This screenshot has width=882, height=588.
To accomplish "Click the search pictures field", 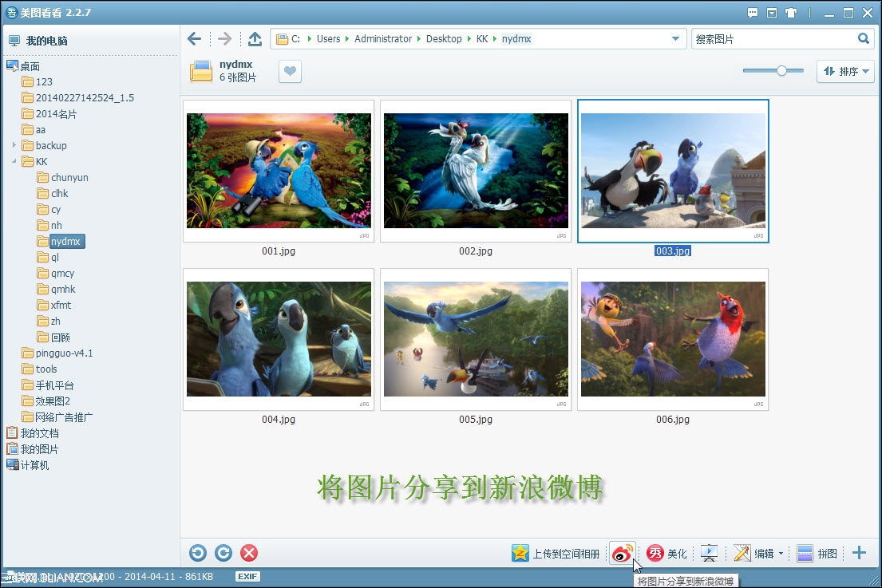I will (x=773, y=39).
